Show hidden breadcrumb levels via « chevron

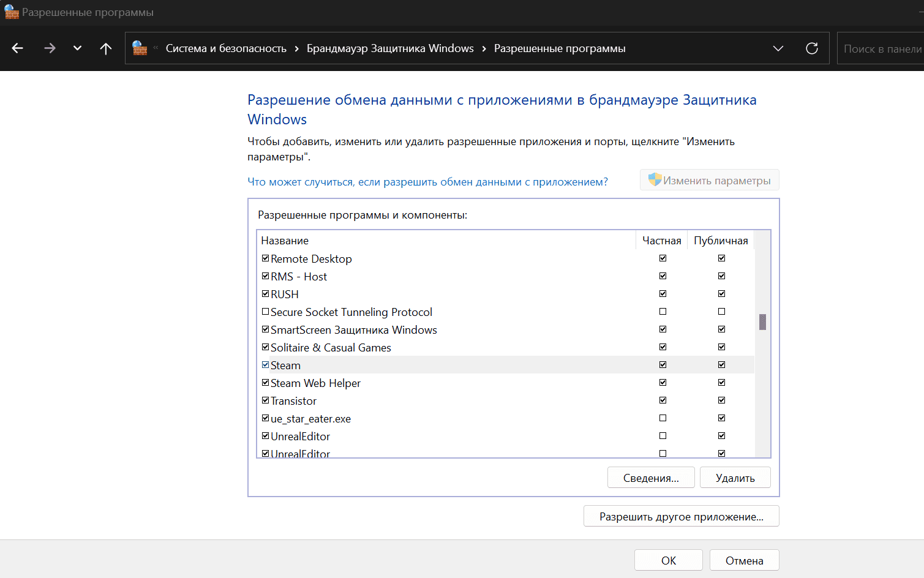156,48
